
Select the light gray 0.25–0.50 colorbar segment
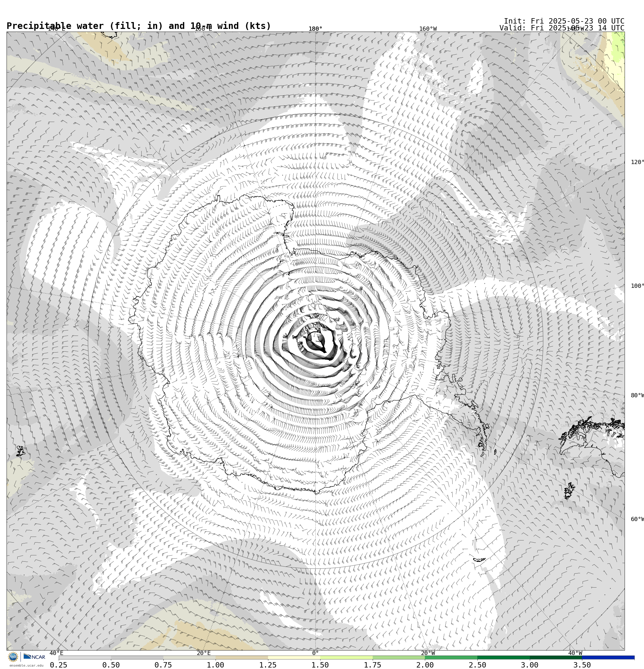[85, 657]
